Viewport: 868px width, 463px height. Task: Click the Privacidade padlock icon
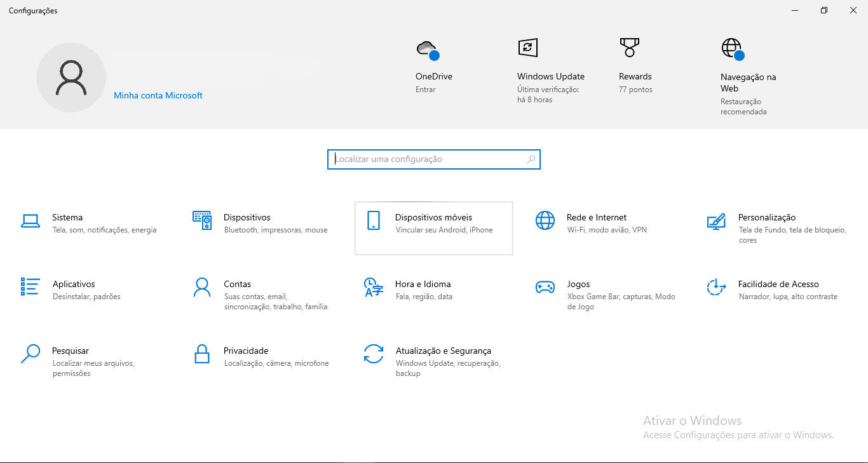tap(201, 354)
